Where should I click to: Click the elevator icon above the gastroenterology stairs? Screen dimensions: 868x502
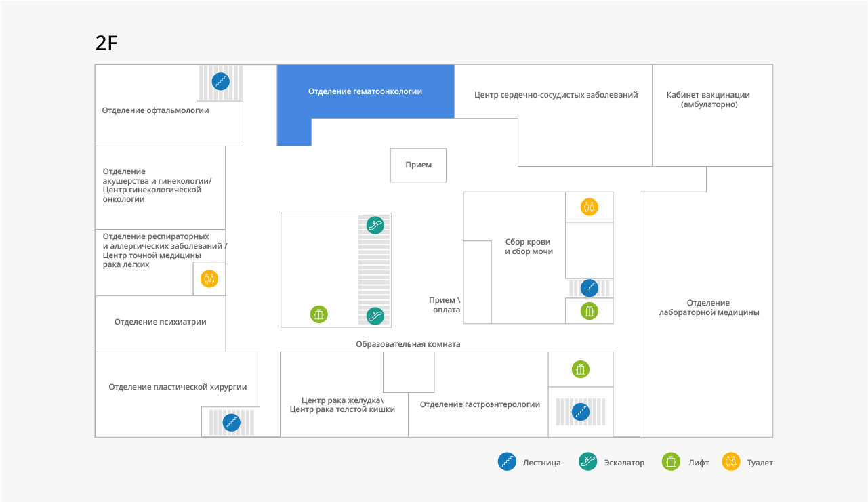[x=580, y=369]
